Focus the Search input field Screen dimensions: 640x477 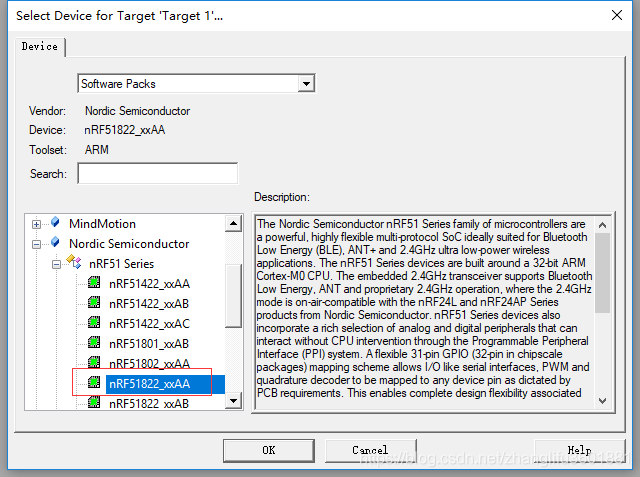click(158, 173)
